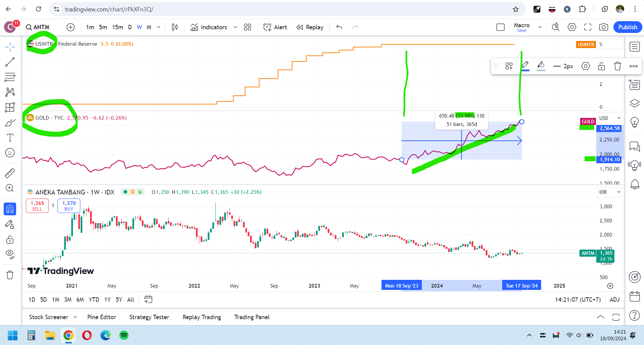Open the forecasting and measurement tools
644x345 pixels.
point(10,107)
